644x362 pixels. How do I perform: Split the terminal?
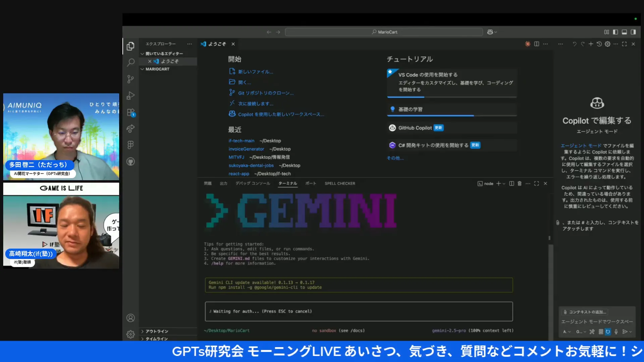pos(512,183)
